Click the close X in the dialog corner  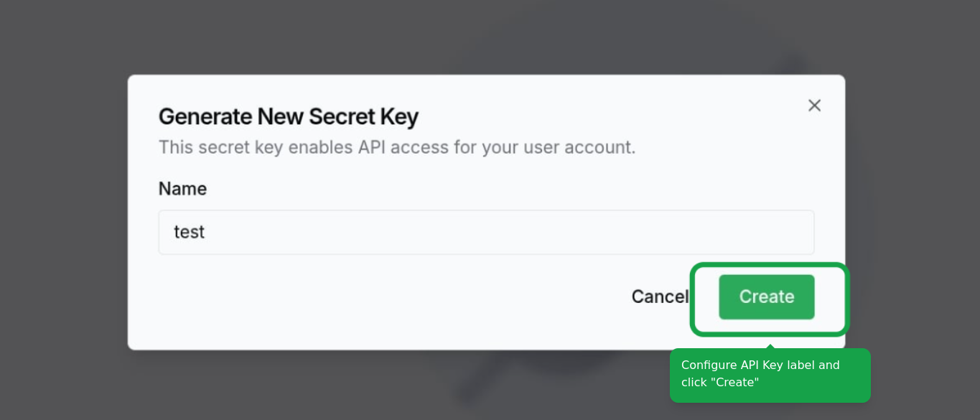(814, 106)
